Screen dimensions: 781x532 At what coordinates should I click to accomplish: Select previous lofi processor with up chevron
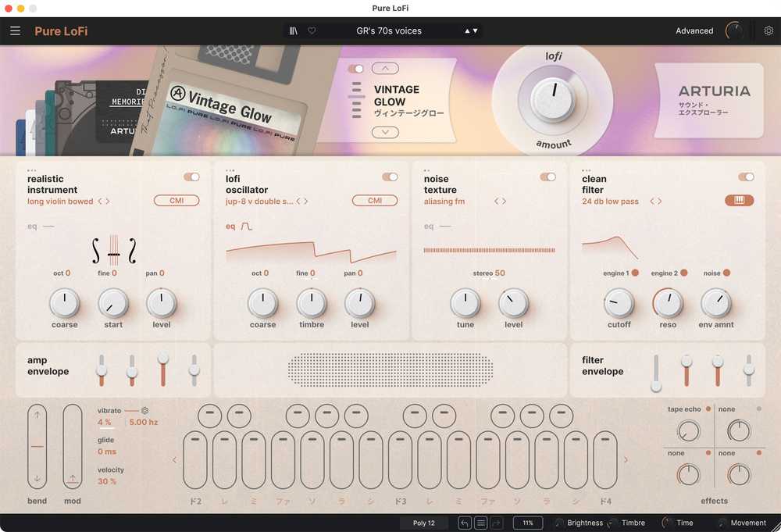click(385, 68)
